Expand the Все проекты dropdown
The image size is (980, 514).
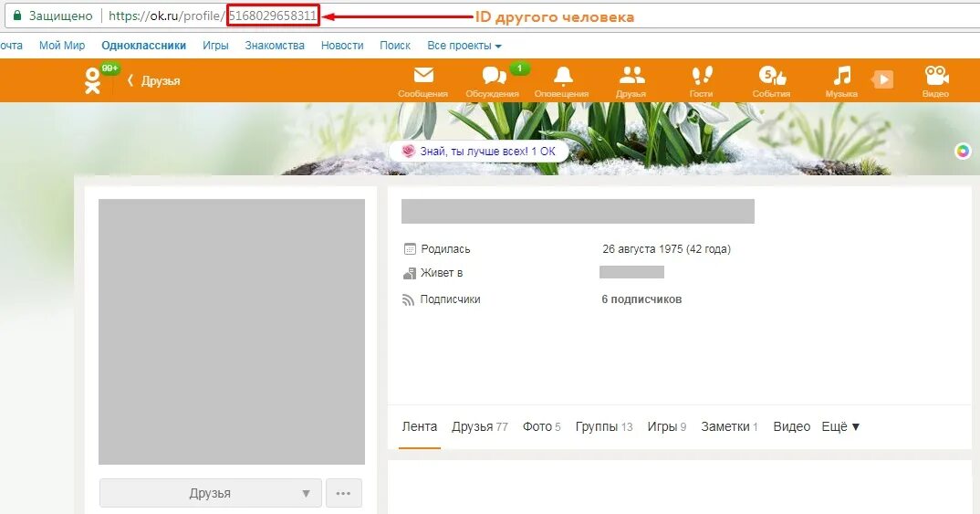click(x=464, y=46)
